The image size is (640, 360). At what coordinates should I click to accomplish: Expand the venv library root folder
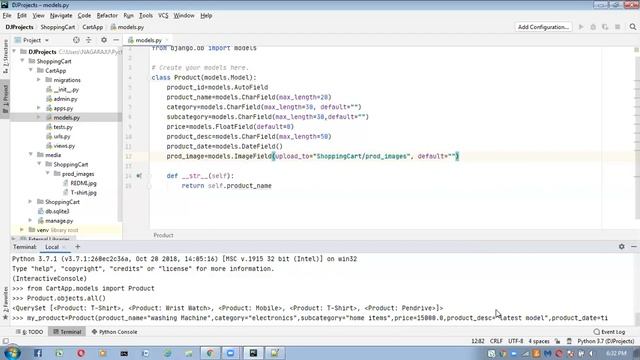(x=22, y=230)
